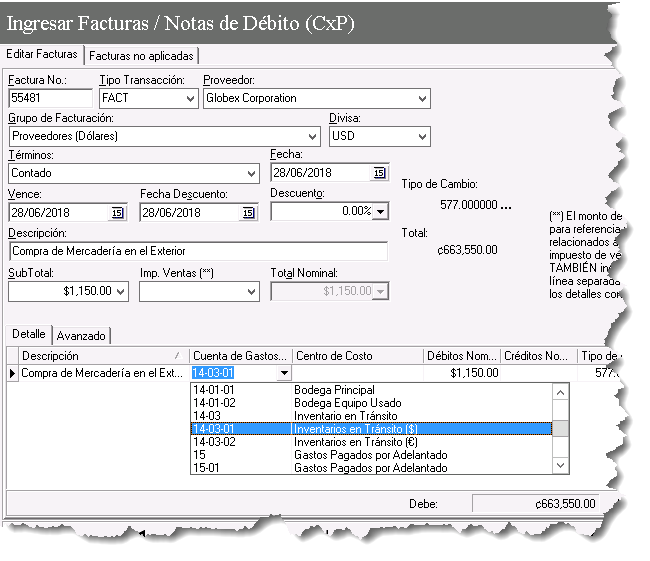
Task: Select account 15 Gastos Pagados por Adelantado
Action: [x=371, y=455]
